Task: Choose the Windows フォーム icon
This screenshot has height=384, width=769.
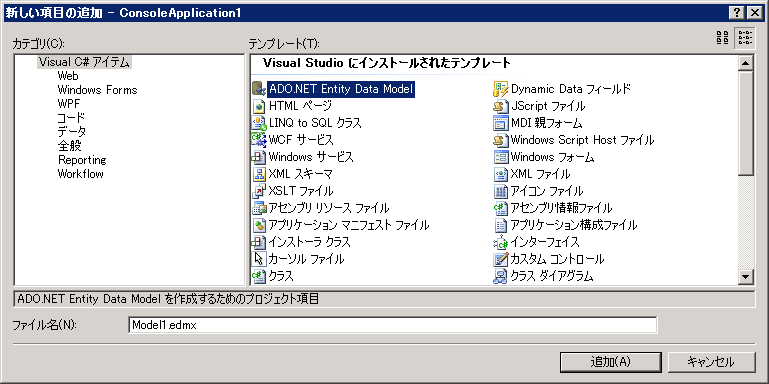Action: point(500,157)
